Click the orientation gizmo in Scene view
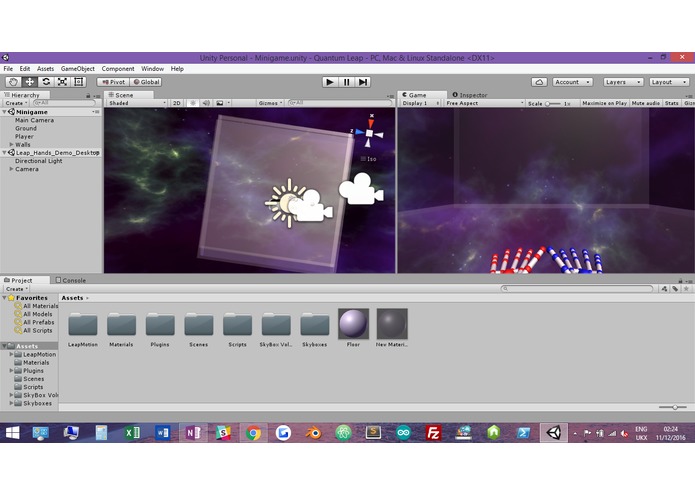695x494 pixels. (x=369, y=132)
